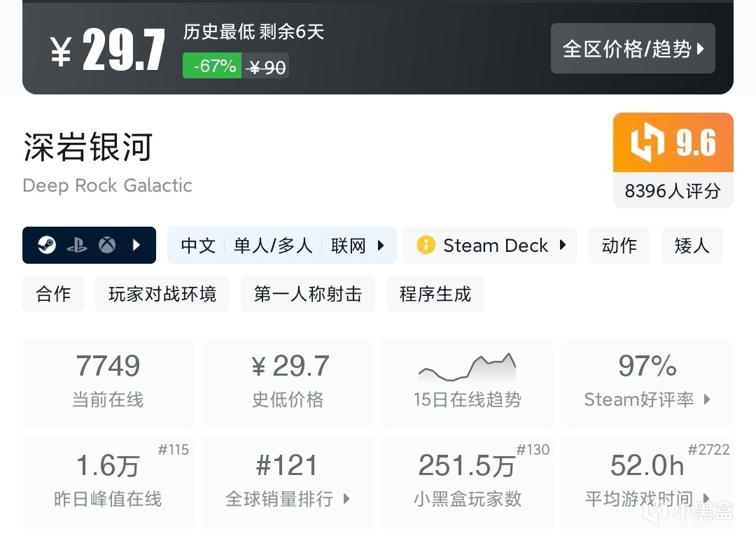The image size is (756, 538).
Task: Expand Steam Deck compatibility arrow
Action: [562, 246]
